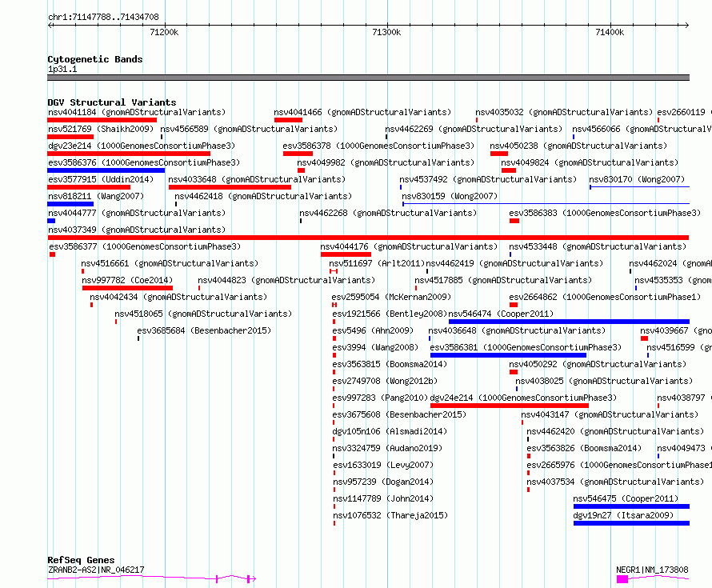Click nsv4041466 variant label
The width and height of the screenshot is (712, 588).
coord(363,112)
